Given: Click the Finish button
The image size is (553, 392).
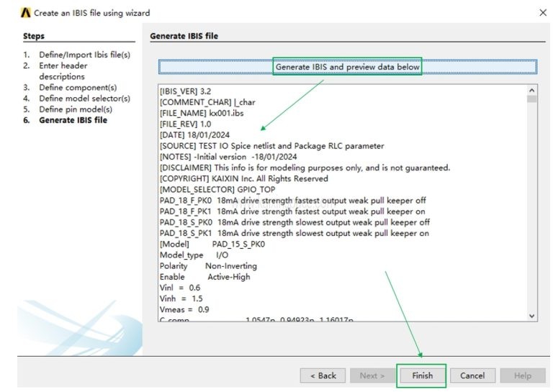Looking at the screenshot, I should coord(422,375).
